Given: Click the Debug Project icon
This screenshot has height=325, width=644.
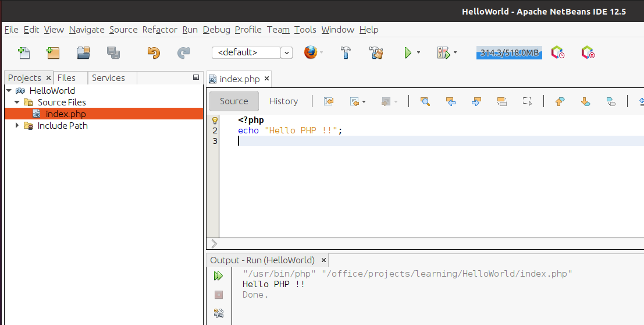Looking at the screenshot, I should tap(443, 52).
